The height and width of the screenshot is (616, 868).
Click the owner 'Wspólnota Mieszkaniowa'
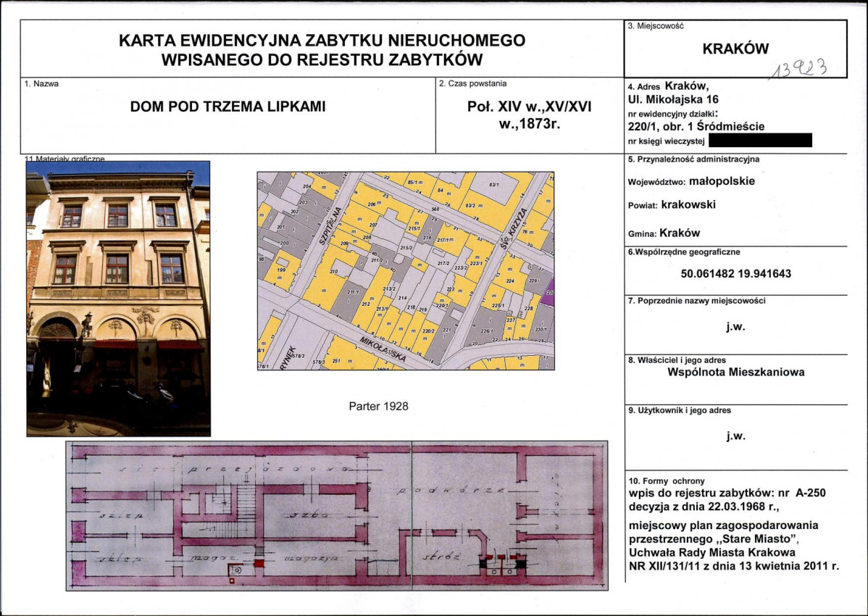(x=735, y=372)
